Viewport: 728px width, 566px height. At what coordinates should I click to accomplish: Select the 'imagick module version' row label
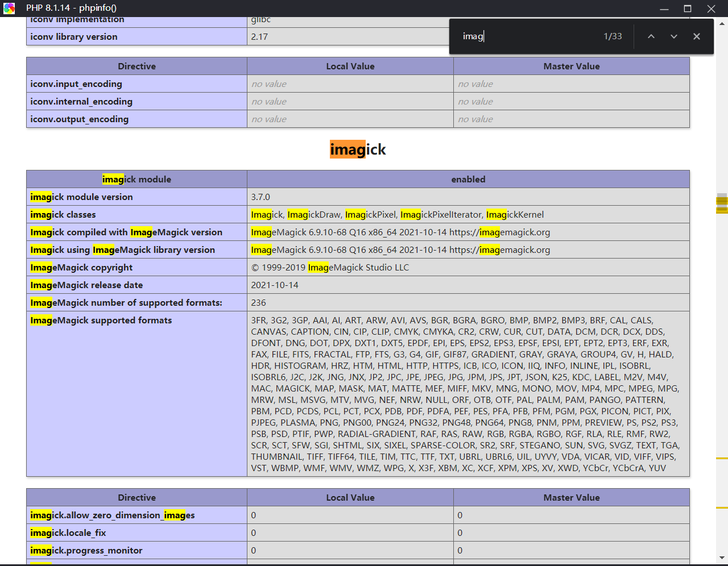pos(82,197)
